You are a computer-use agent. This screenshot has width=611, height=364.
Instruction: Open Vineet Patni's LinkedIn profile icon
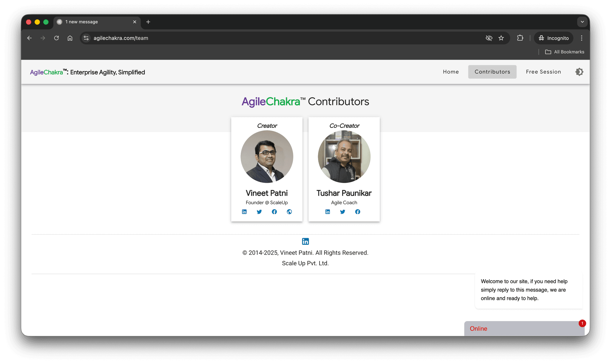point(244,212)
